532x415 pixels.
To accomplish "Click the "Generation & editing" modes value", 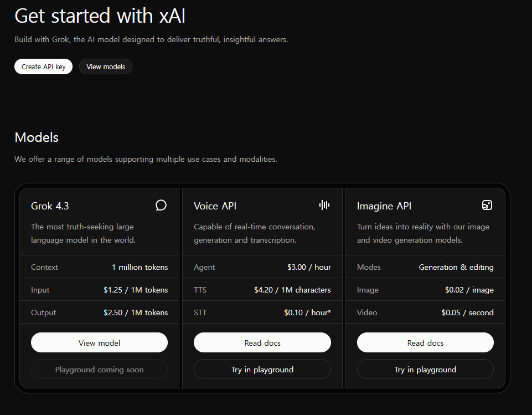I will (x=456, y=267).
